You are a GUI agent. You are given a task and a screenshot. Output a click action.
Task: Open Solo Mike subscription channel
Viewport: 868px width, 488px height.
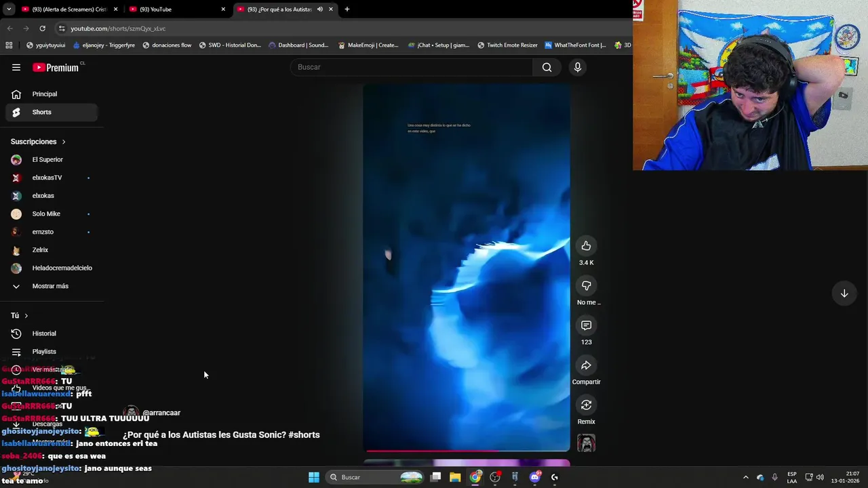click(52, 214)
